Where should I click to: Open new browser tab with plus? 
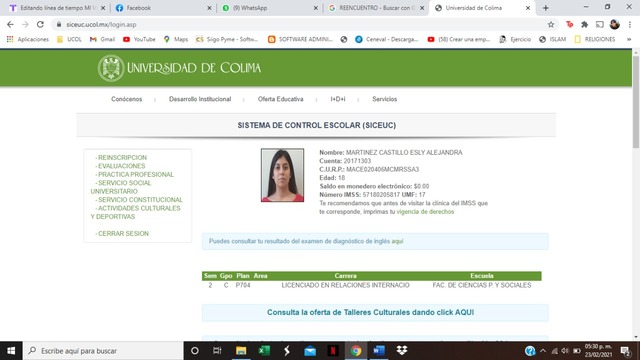tap(545, 8)
